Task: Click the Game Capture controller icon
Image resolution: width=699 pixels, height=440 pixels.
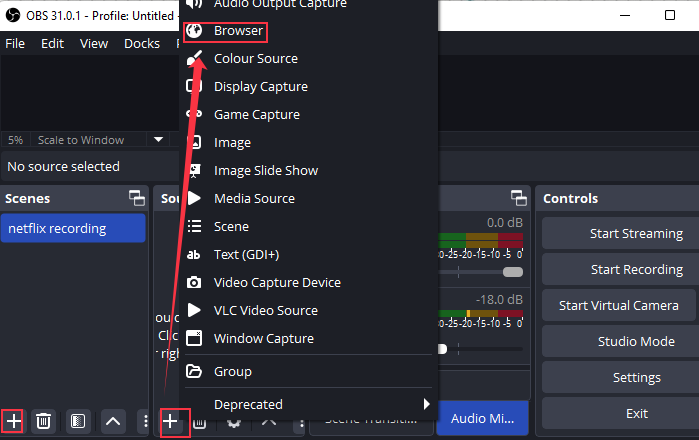Action: [x=194, y=114]
